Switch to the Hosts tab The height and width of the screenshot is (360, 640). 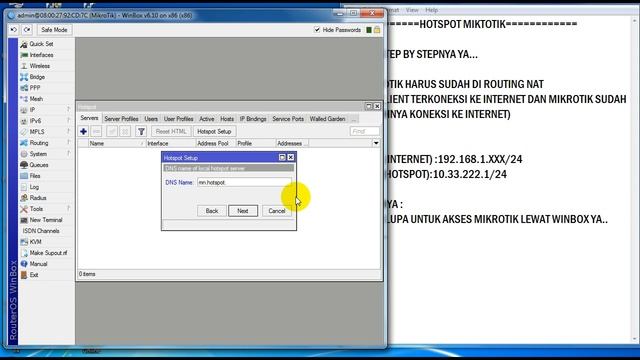tap(227, 119)
